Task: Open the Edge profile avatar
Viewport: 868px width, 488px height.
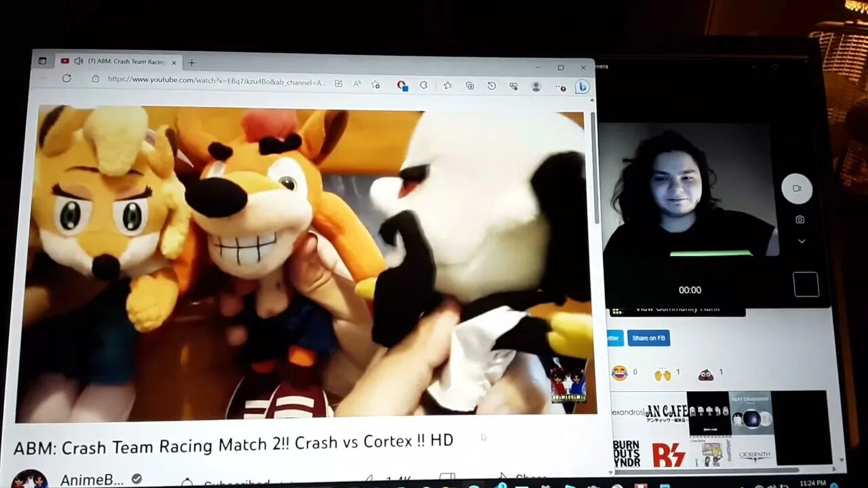Action: pyautogui.click(x=536, y=87)
